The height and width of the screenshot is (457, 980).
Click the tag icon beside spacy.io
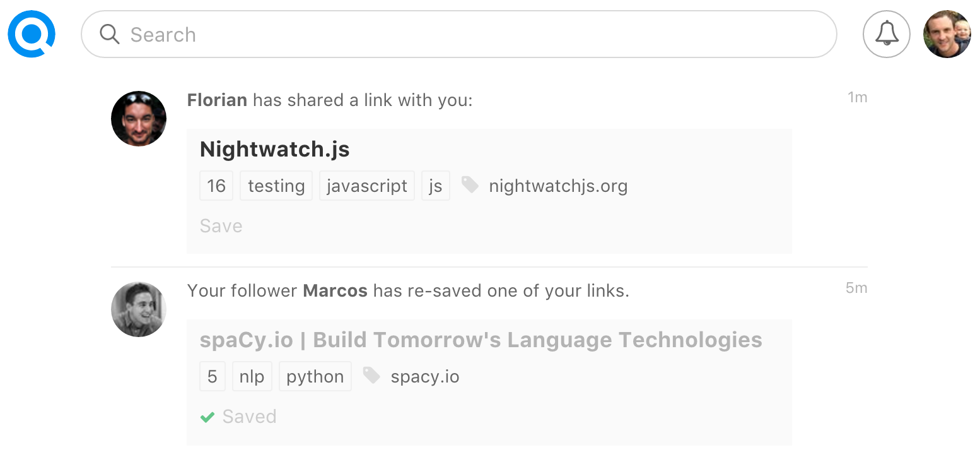click(x=371, y=376)
